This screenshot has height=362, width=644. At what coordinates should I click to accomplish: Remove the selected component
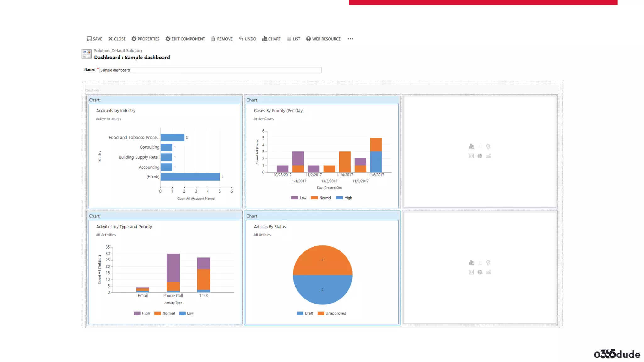tap(222, 39)
